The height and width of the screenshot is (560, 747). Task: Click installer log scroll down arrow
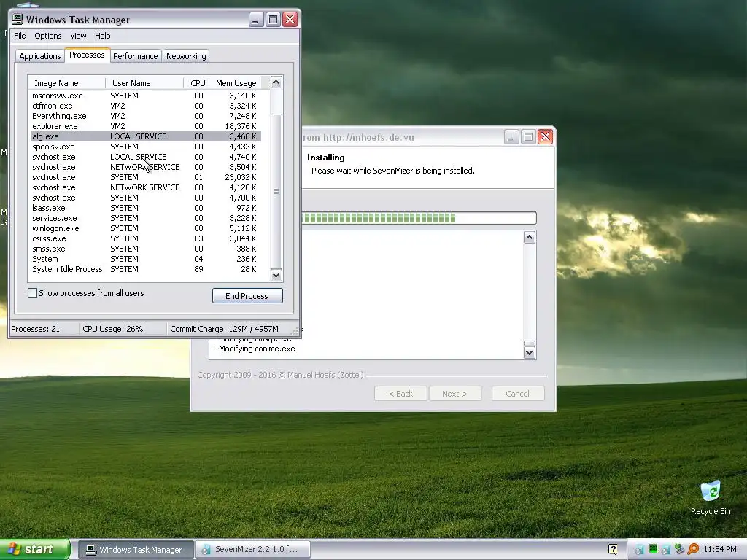coord(530,352)
